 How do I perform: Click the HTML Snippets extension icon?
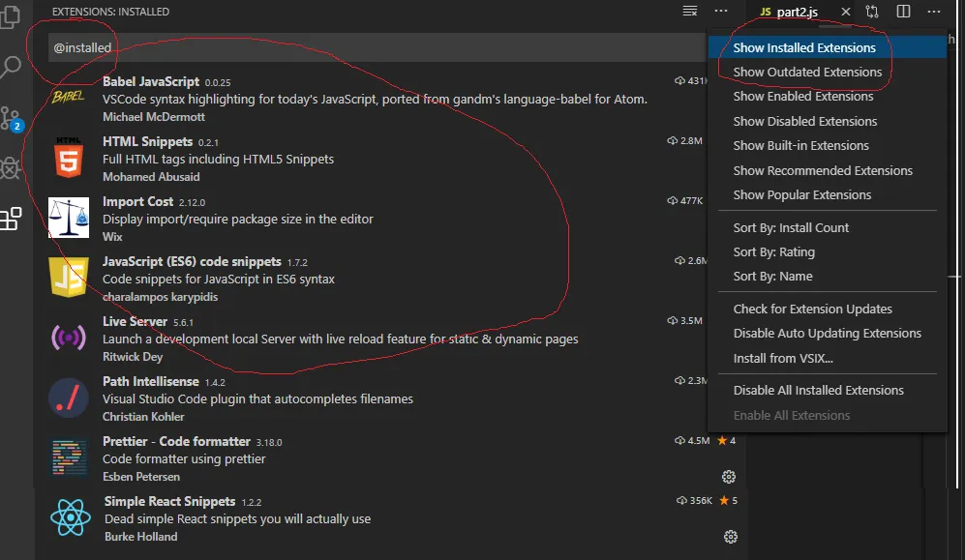69,158
